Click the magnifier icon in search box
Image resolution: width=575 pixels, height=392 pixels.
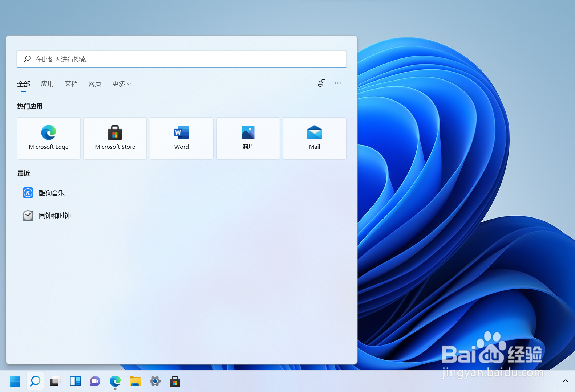[x=27, y=59]
